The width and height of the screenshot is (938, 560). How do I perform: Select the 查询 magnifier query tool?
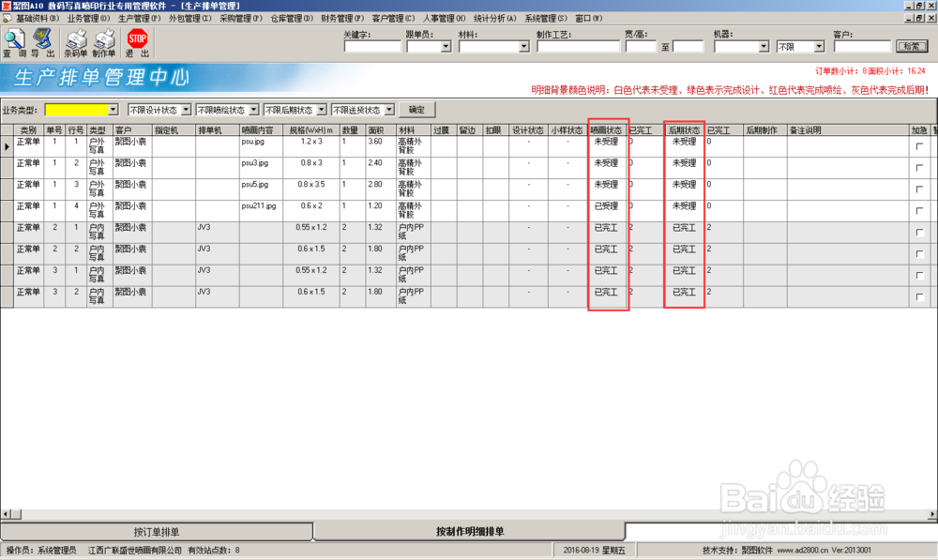(x=13, y=40)
